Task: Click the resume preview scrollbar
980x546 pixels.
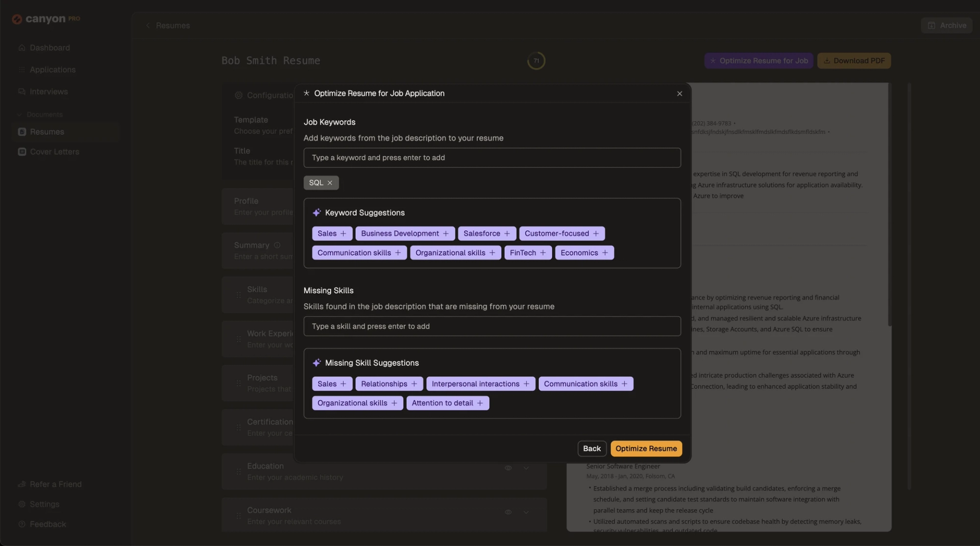Action: click(890, 204)
